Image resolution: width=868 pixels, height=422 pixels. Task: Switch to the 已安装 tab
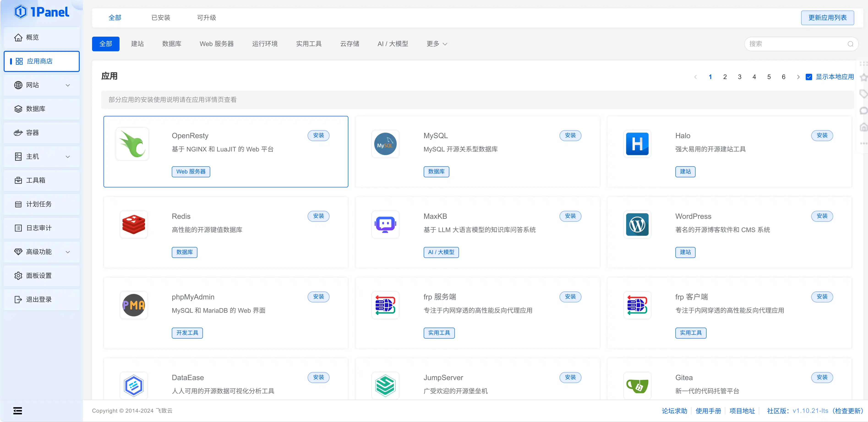161,18
